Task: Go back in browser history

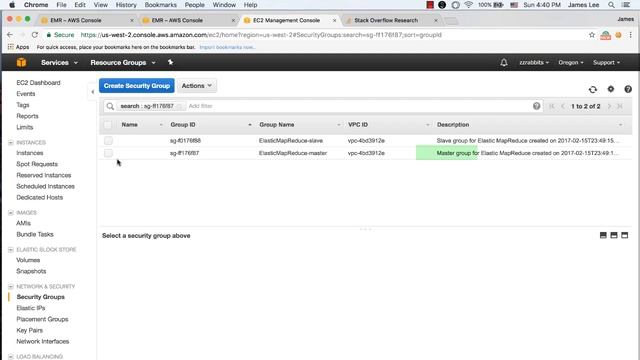Action: coord(10,35)
